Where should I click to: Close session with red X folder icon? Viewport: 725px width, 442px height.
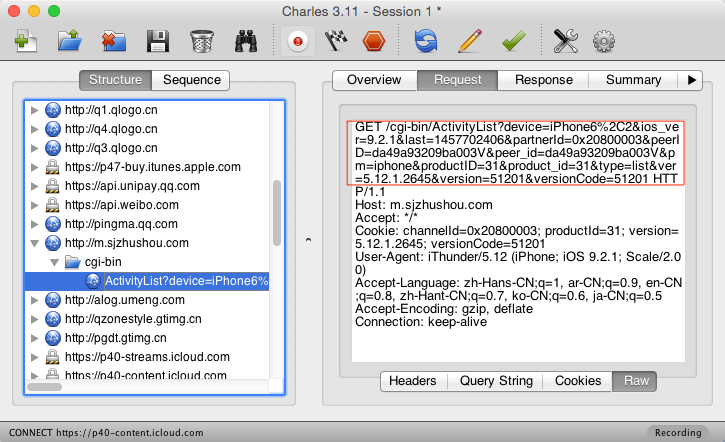pyautogui.click(x=113, y=41)
